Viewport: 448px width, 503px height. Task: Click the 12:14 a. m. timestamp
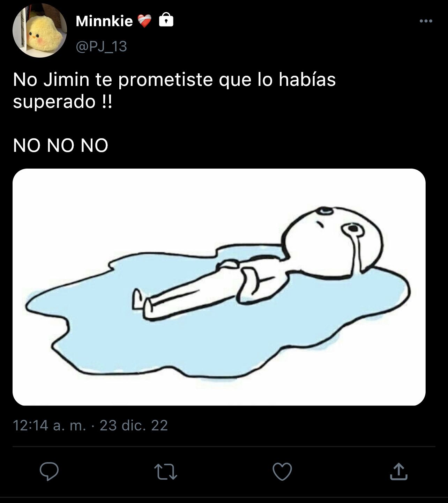click(x=50, y=425)
